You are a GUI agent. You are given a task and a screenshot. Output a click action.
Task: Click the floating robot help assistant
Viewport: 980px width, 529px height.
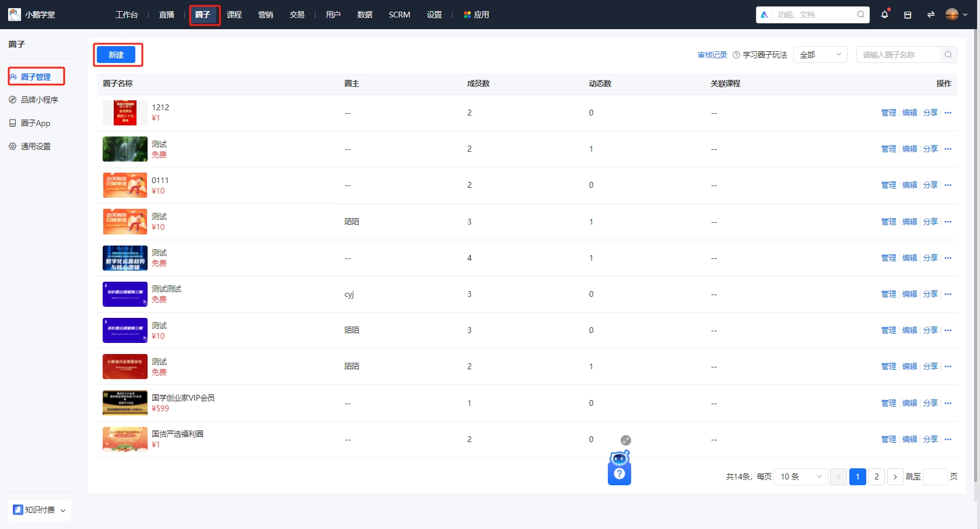coord(619,469)
